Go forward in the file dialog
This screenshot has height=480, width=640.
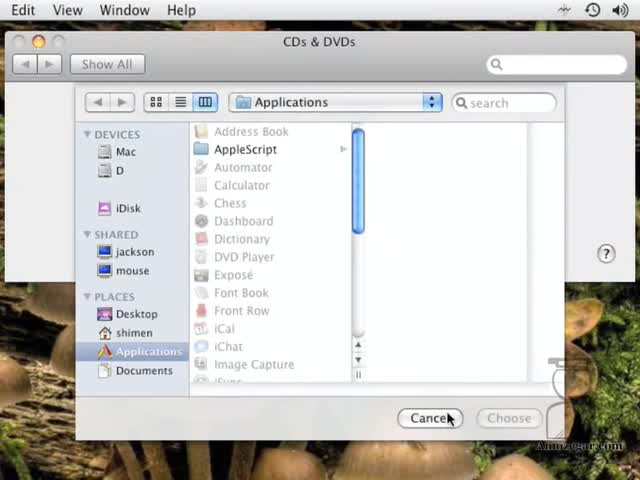[122, 102]
